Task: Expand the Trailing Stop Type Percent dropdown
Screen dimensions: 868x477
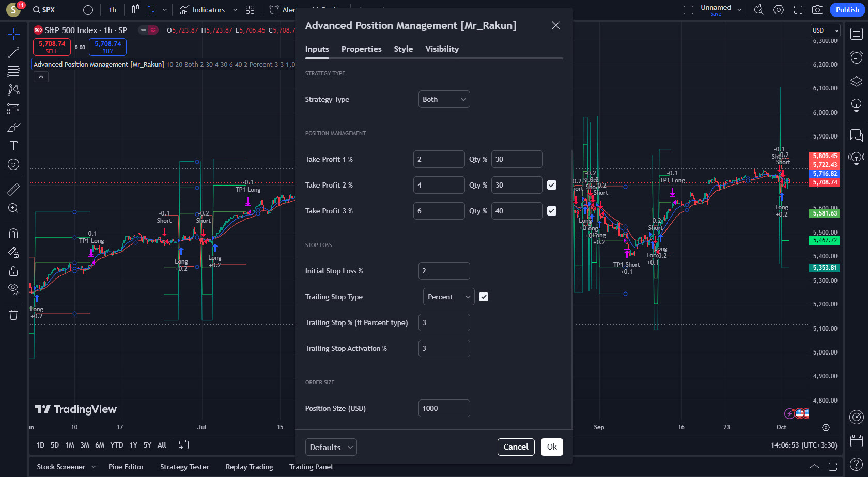Action: point(448,297)
